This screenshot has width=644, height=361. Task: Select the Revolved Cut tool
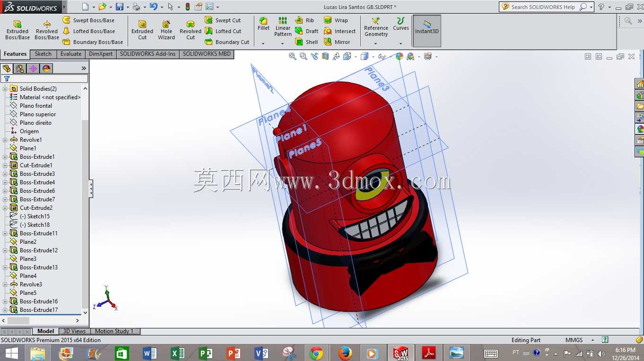point(191,30)
